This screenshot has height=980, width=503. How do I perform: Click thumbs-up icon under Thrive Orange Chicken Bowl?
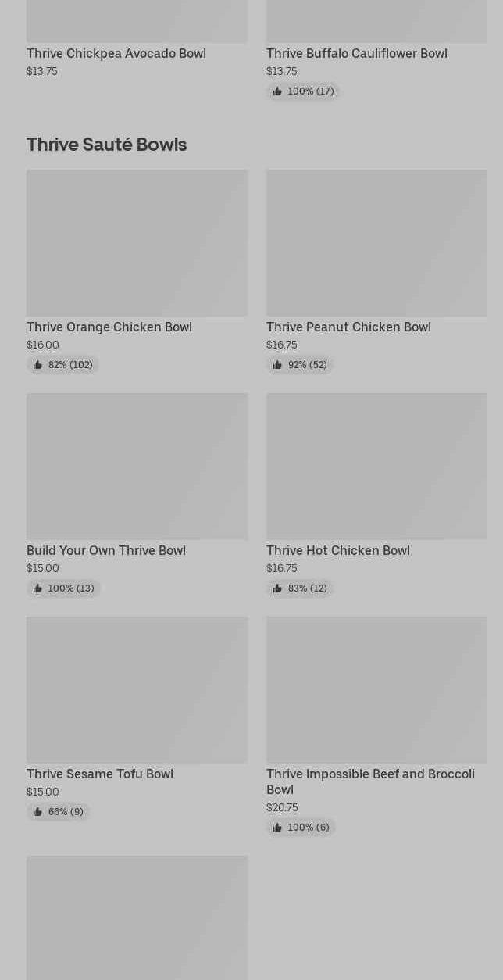tap(37, 365)
